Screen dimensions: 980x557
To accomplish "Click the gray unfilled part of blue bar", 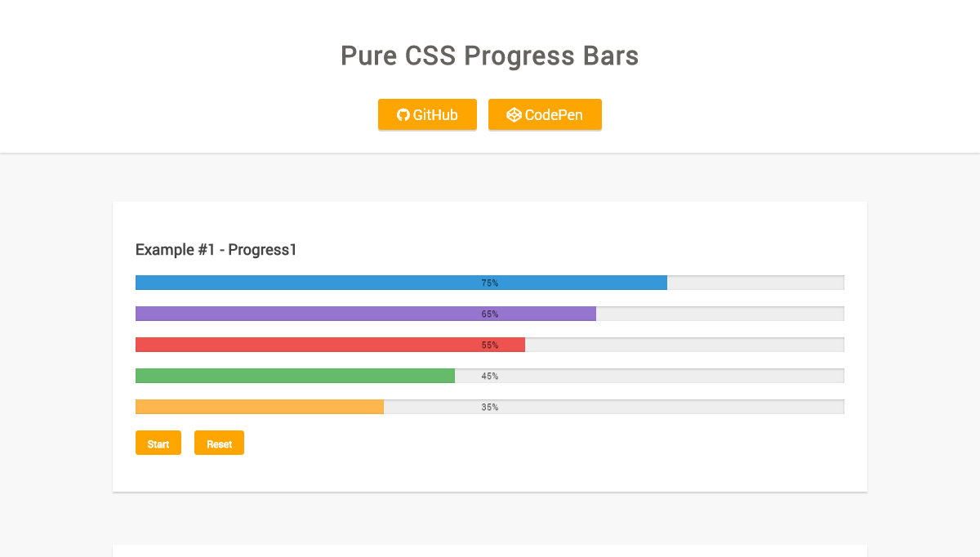I will tap(755, 283).
